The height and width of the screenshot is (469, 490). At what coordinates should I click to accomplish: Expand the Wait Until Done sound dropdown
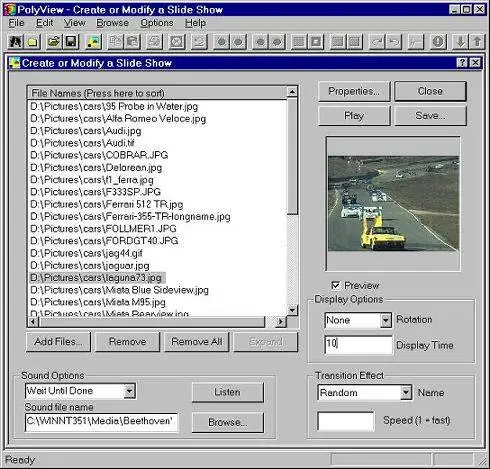click(x=130, y=391)
